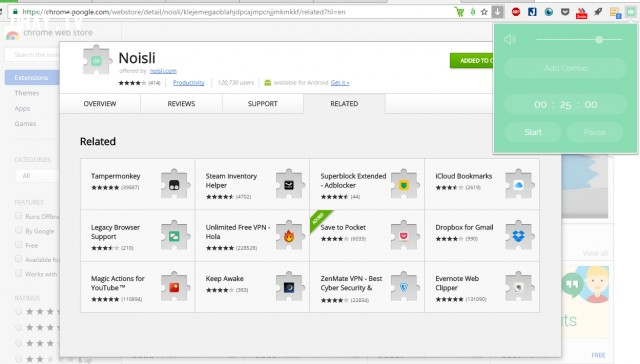Viewport: 640px width, 364px height.
Task: Click the Legacy Browser Support icon
Action: click(x=175, y=235)
